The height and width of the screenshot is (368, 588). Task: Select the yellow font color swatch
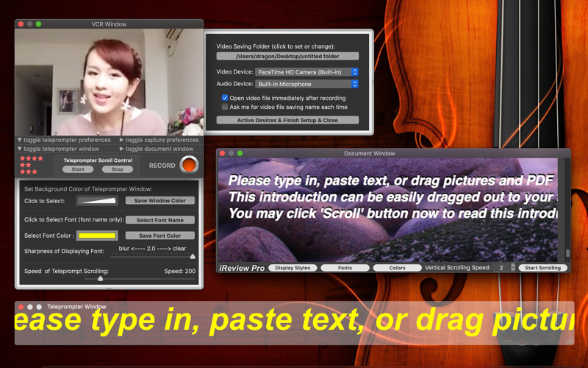[x=97, y=236]
